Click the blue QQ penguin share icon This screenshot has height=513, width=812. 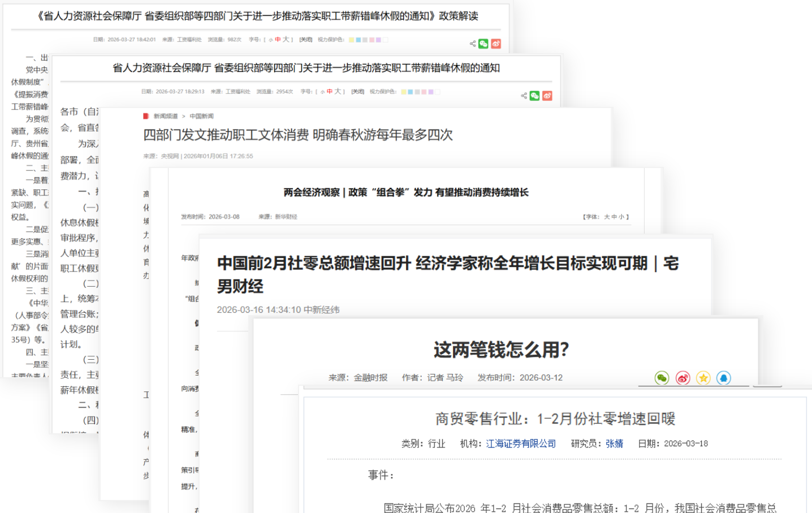(x=723, y=378)
